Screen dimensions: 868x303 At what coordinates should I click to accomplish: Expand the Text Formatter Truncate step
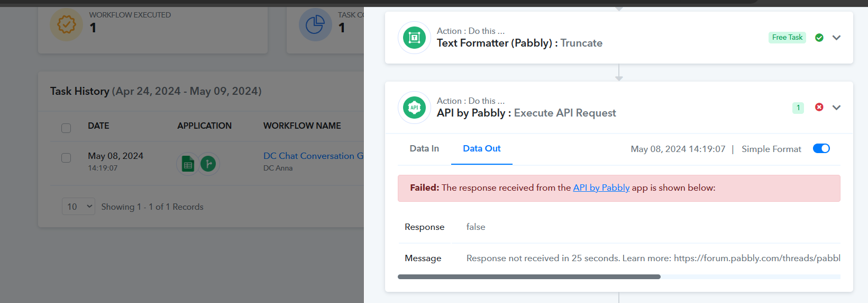click(836, 38)
